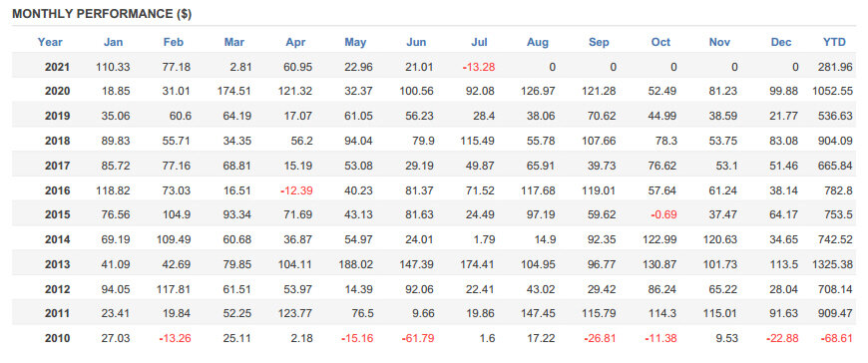Click the 2010 row label
868x363 pixels.
(x=57, y=337)
